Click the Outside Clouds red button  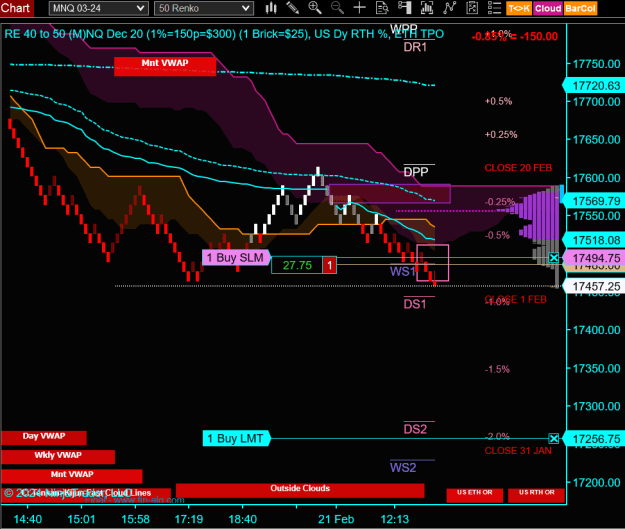[300, 490]
